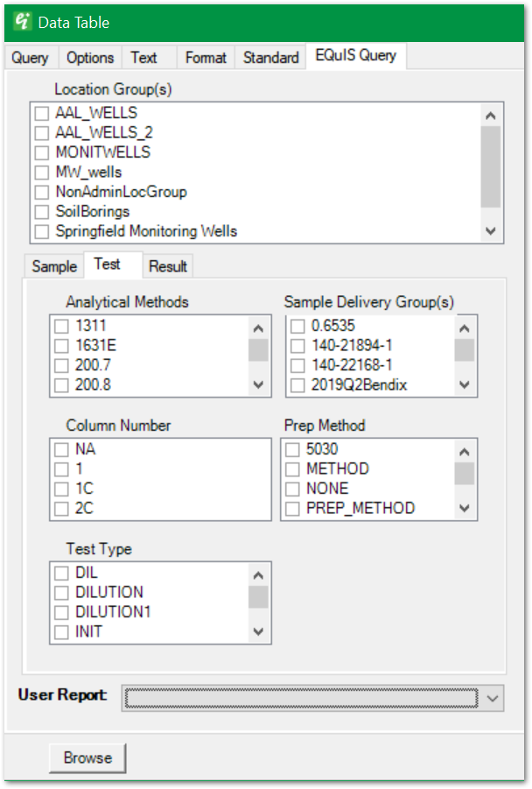Check the PREP_METHOD prep method option
Screen dimensions: 532x789
point(292,509)
